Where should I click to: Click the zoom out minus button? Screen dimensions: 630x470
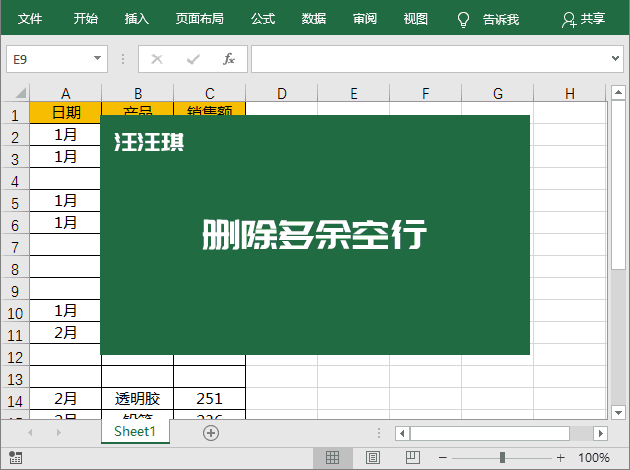click(x=443, y=458)
